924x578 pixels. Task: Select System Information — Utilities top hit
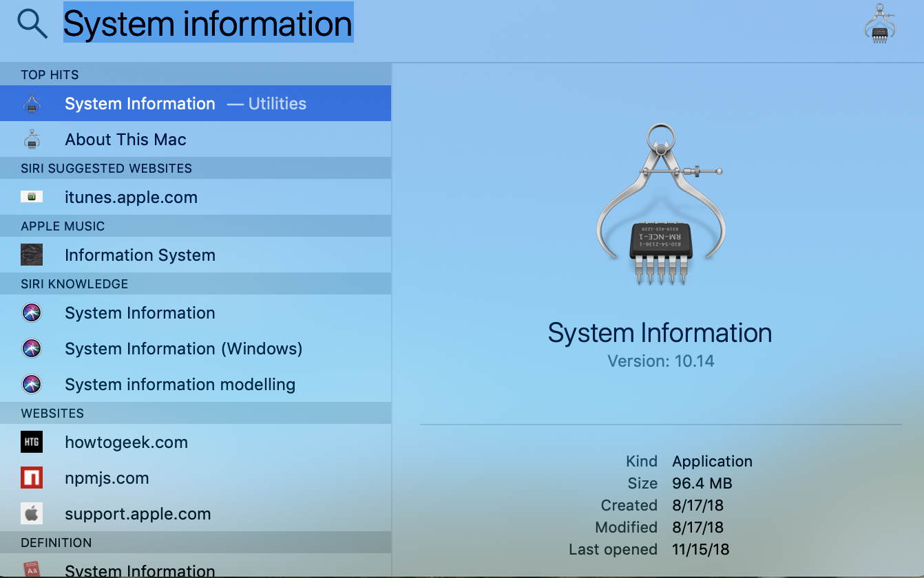pyautogui.click(x=196, y=103)
